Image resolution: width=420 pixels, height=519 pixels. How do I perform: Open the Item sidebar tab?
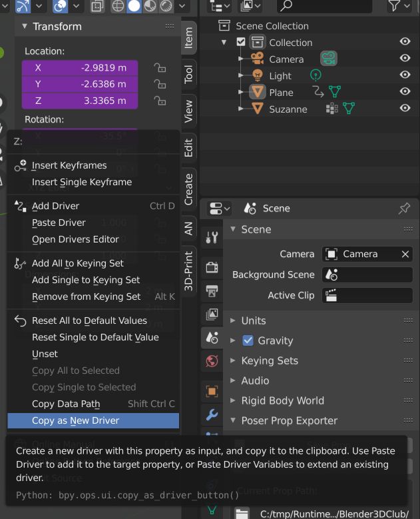click(189, 38)
